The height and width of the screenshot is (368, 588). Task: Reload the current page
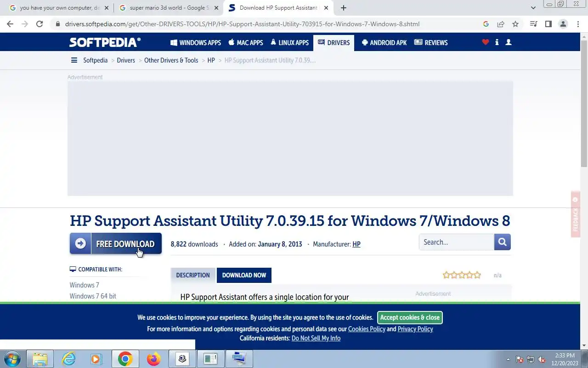40,24
